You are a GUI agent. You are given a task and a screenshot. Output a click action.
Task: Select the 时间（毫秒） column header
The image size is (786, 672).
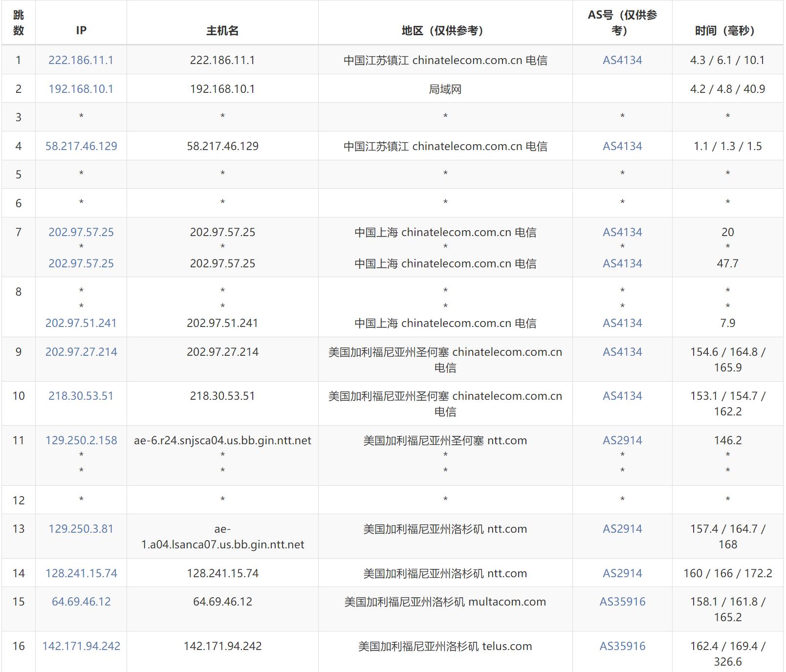[728, 22]
